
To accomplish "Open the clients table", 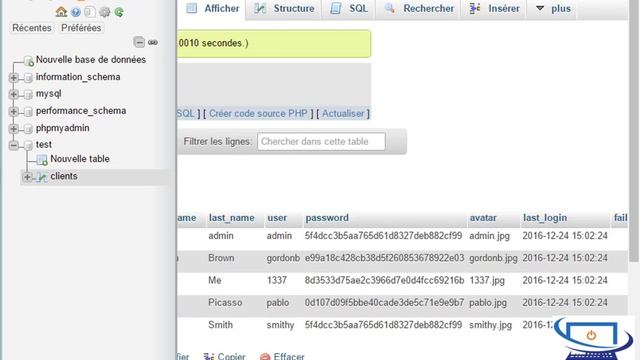I will pyautogui.click(x=64, y=176).
